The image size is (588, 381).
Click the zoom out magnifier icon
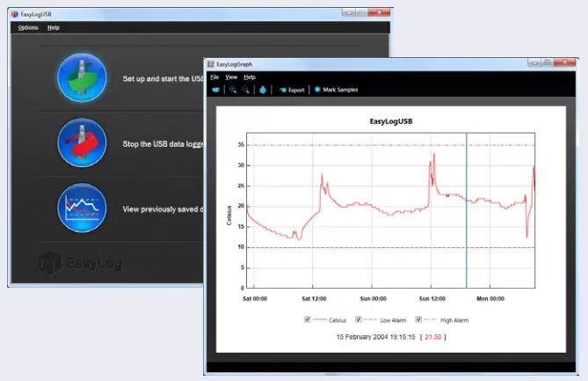click(245, 90)
